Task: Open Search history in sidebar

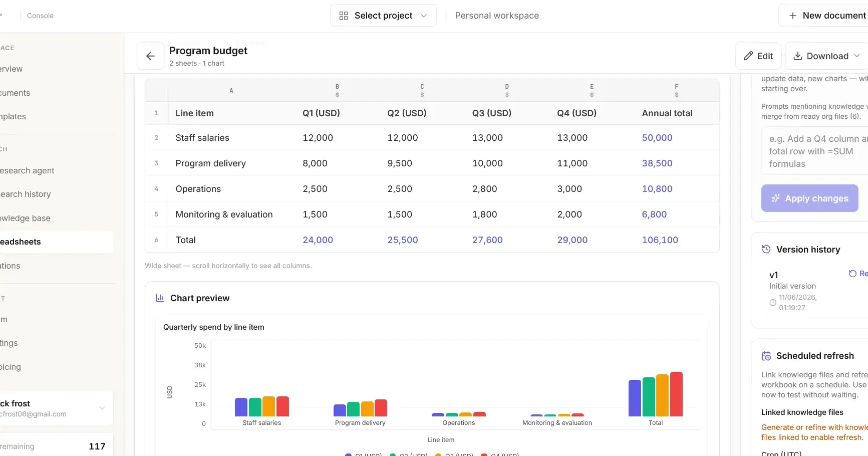Action: tap(26, 194)
